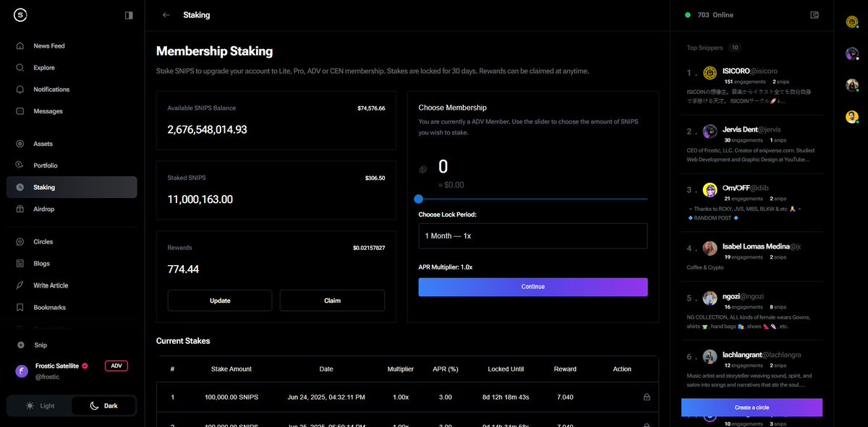Go back using the arrow icon
Screen dimensions: 868x427
pos(166,14)
